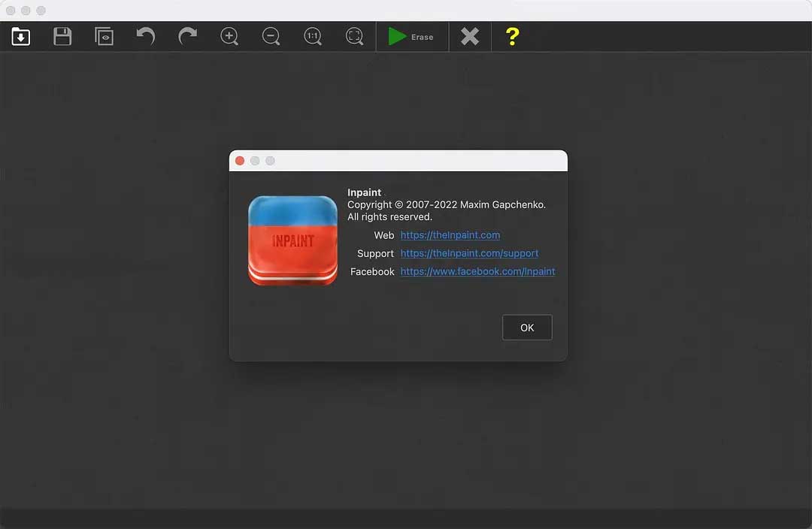Click the Inpaint title in About dialog
This screenshot has height=529, width=812.
point(364,192)
